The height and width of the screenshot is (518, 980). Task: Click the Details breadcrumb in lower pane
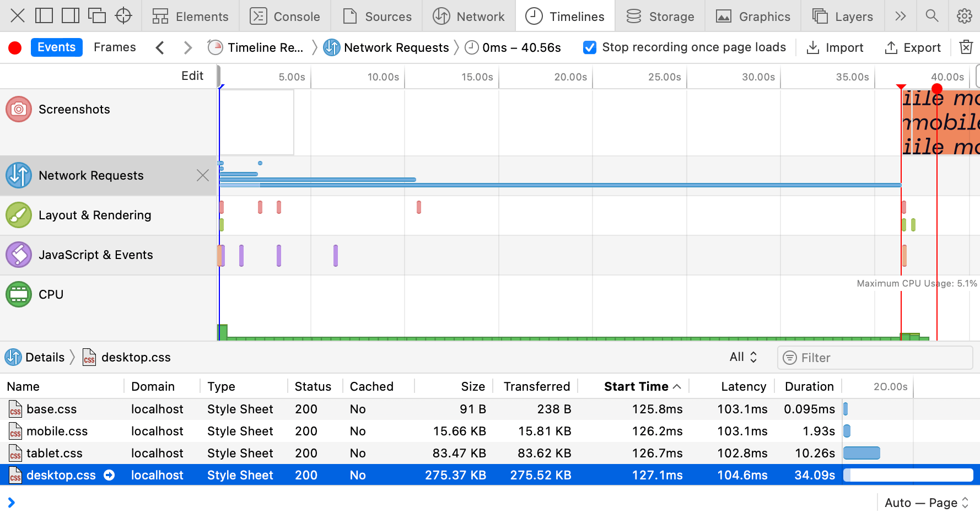35,357
